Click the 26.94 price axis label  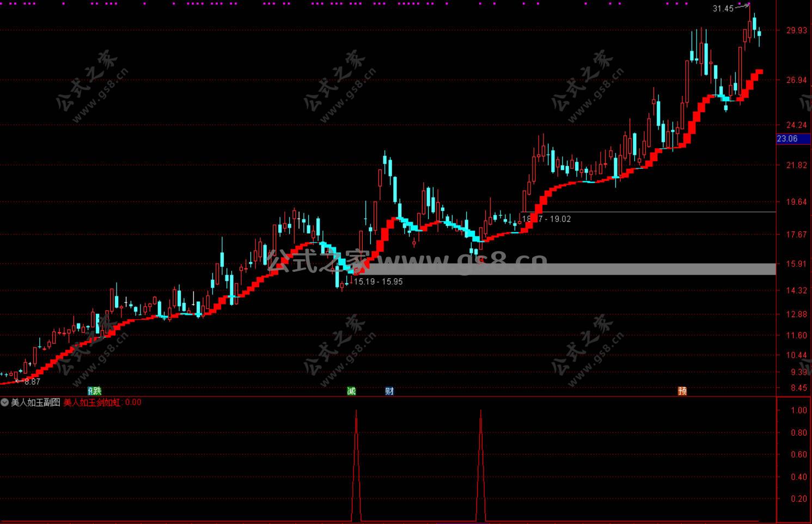tap(797, 80)
